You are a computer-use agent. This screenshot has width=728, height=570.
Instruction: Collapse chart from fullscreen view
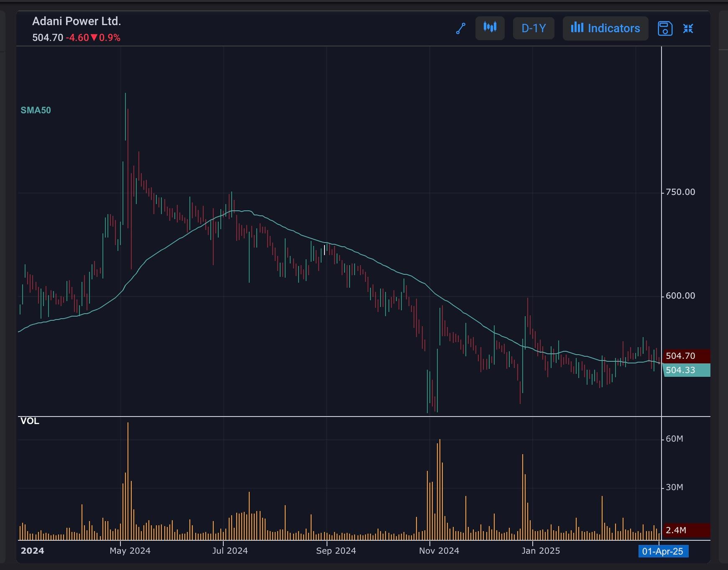[688, 28]
